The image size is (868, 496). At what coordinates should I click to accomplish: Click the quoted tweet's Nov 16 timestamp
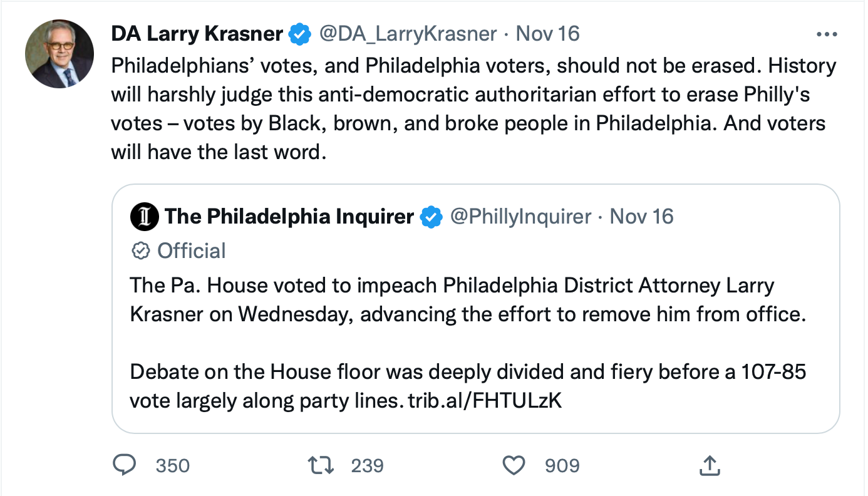click(x=641, y=217)
